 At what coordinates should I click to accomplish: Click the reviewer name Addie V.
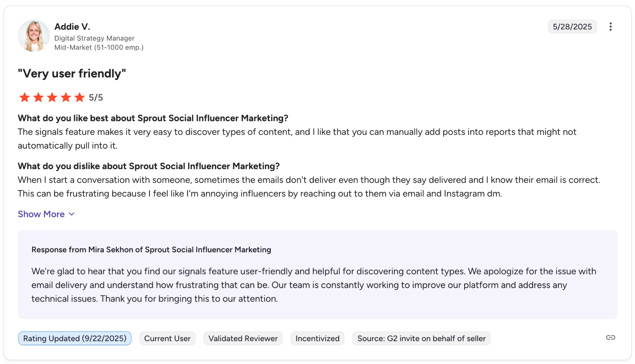[x=72, y=27]
